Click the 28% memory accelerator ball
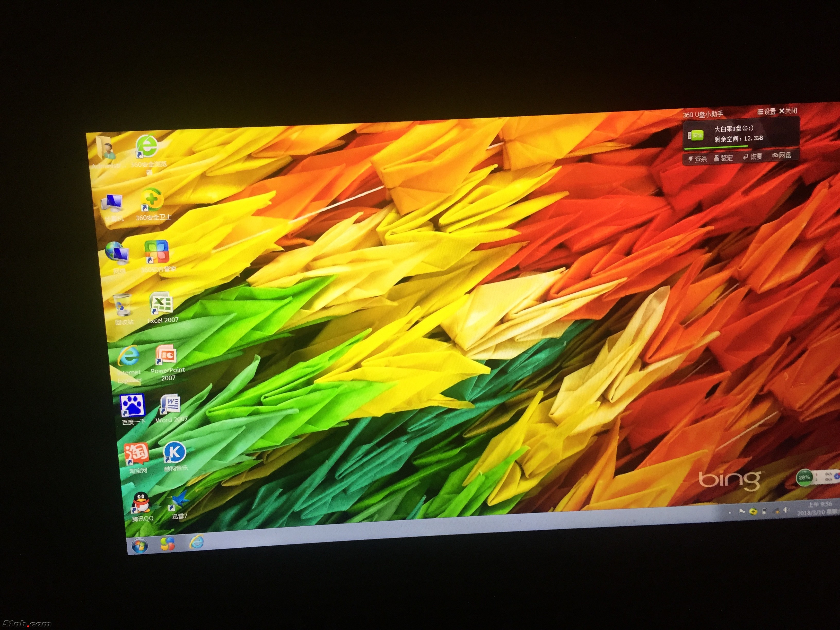 point(804,477)
